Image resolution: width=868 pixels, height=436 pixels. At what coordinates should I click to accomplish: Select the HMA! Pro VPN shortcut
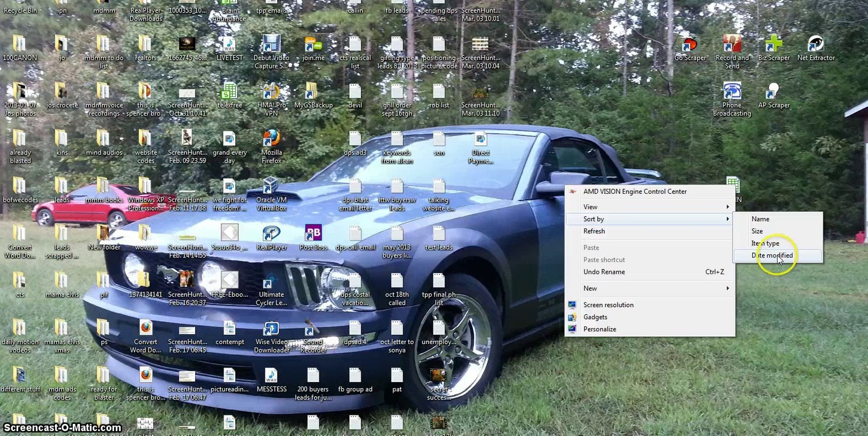[272, 99]
